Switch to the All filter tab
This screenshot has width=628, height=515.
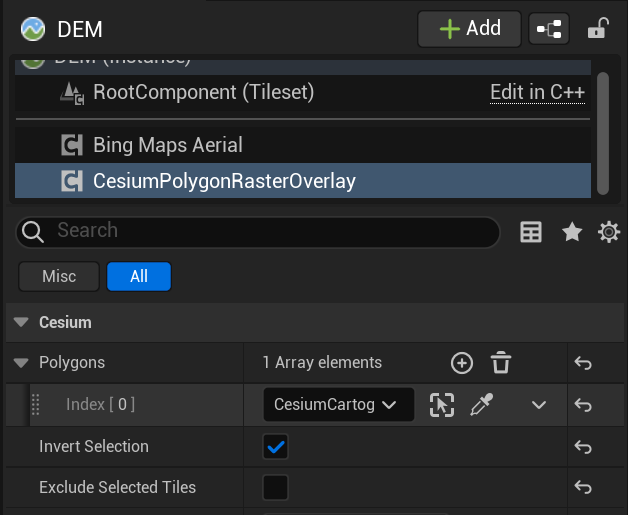(139, 276)
